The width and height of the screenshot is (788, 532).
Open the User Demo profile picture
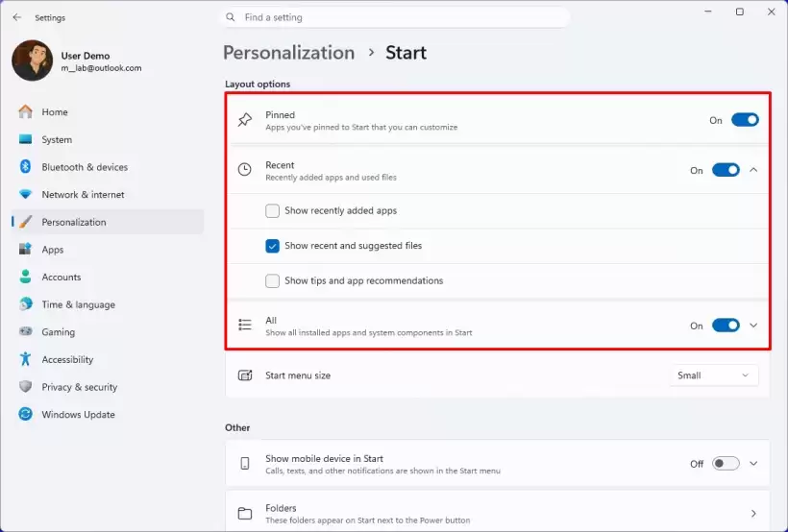coord(32,60)
